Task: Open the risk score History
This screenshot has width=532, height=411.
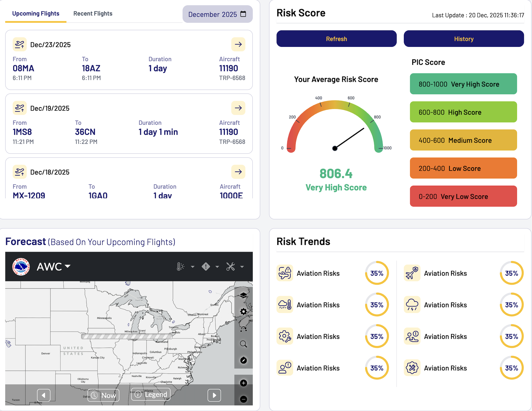Action: (x=463, y=39)
